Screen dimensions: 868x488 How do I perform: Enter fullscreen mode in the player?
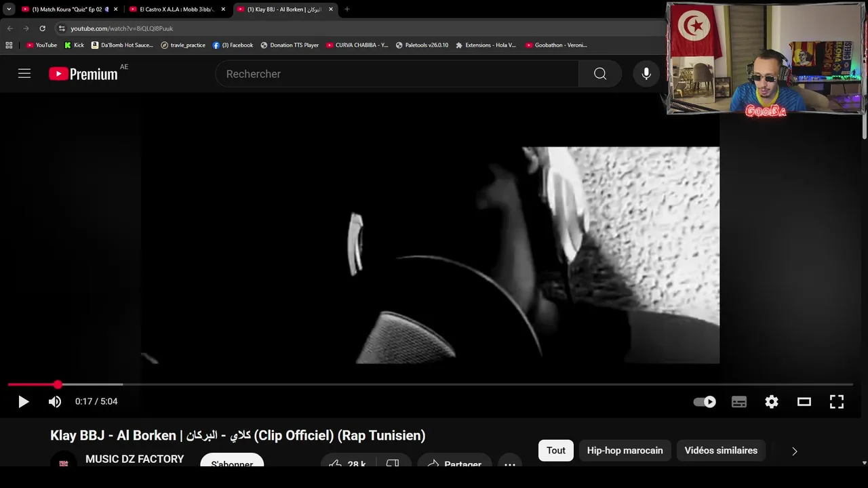(x=837, y=402)
